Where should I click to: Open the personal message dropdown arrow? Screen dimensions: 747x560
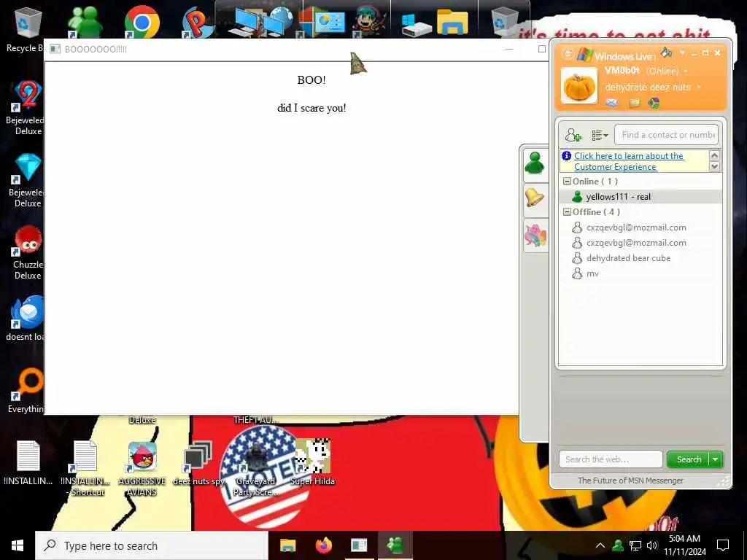click(x=699, y=87)
